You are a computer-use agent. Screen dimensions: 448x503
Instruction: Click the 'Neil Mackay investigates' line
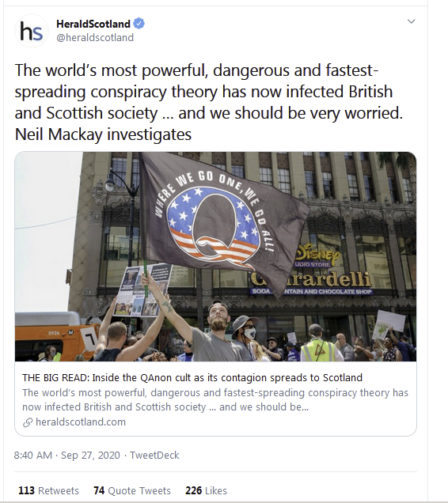pos(103,134)
